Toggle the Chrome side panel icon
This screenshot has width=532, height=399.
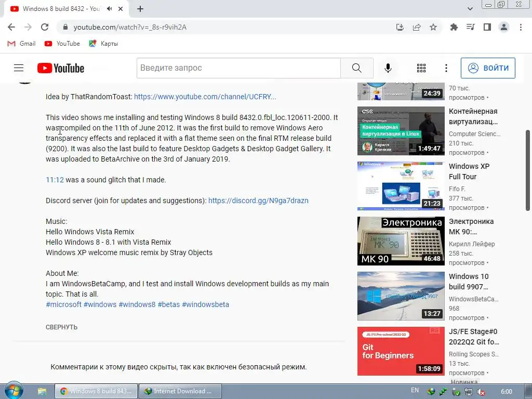pos(487,27)
